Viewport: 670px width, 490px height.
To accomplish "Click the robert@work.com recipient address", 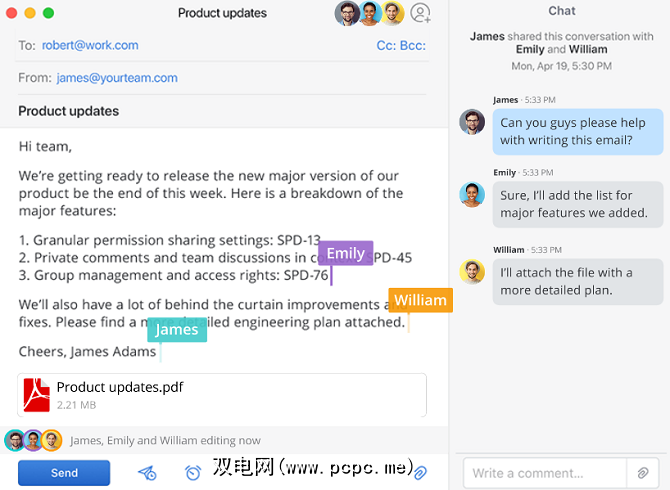I will (90, 45).
